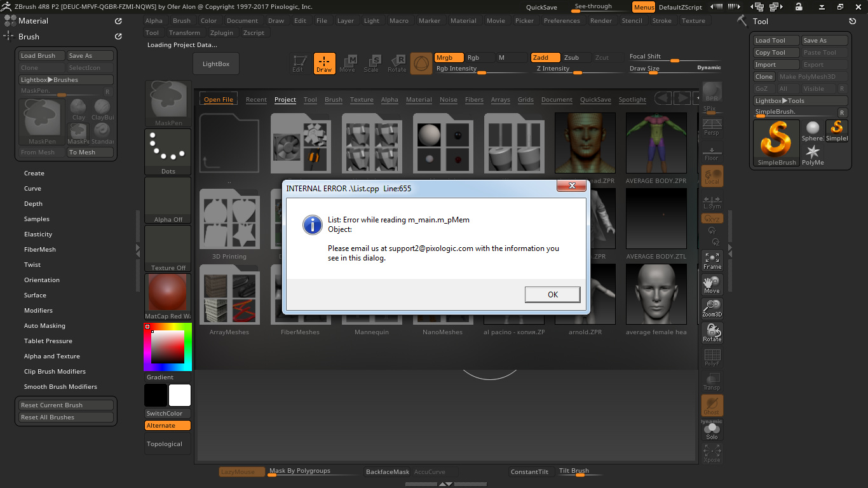Select the Draw mode icon
Viewport: 868px width, 488px height.
(x=324, y=64)
